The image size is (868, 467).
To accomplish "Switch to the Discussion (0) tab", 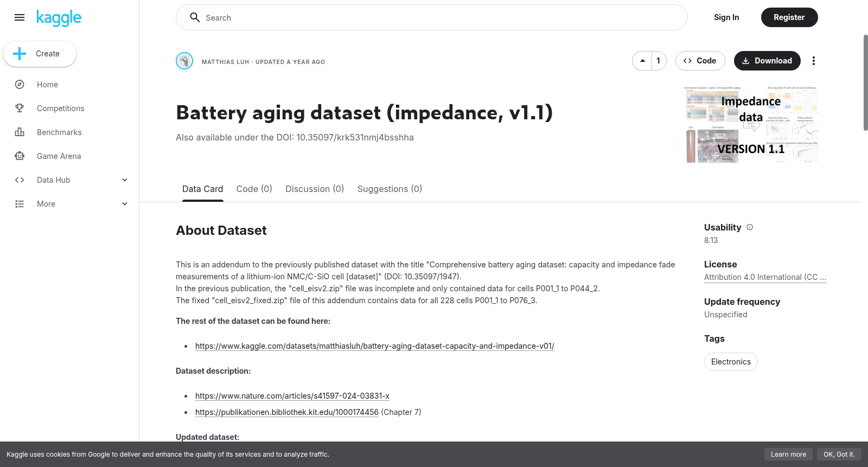I will click(315, 189).
